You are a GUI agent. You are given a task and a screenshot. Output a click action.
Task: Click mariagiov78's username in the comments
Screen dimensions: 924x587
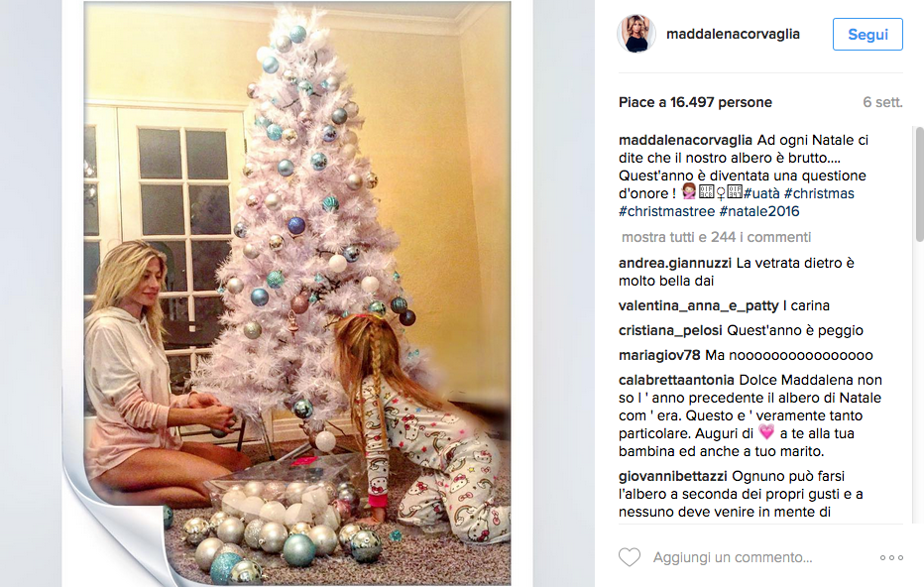click(660, 354)
